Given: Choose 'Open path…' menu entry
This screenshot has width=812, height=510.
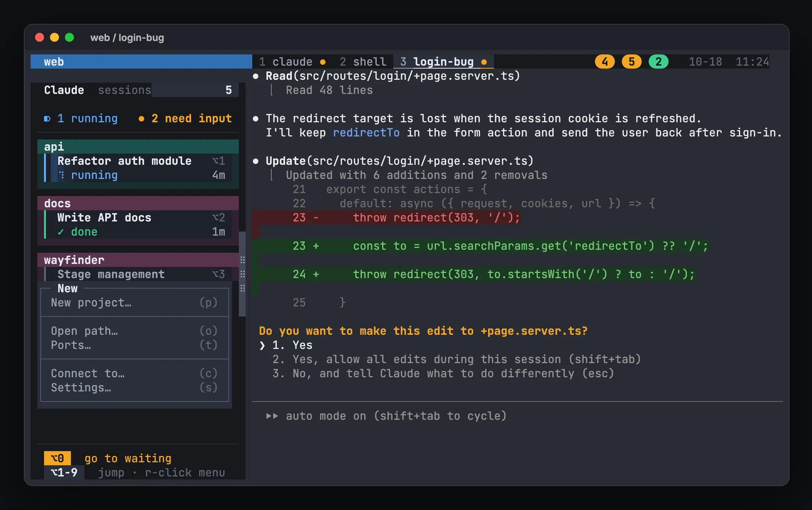Looking at the screenshot, I should coord(134,331).
